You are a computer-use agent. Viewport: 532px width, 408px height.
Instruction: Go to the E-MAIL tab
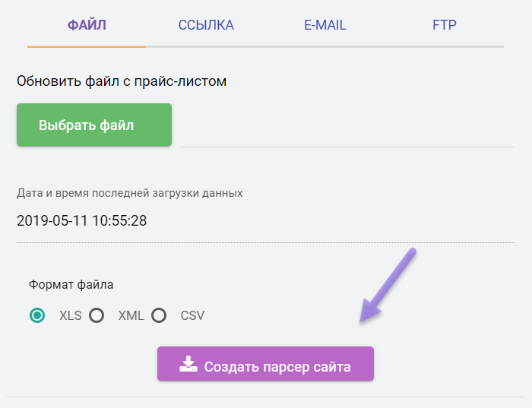(x=325, y=25)
